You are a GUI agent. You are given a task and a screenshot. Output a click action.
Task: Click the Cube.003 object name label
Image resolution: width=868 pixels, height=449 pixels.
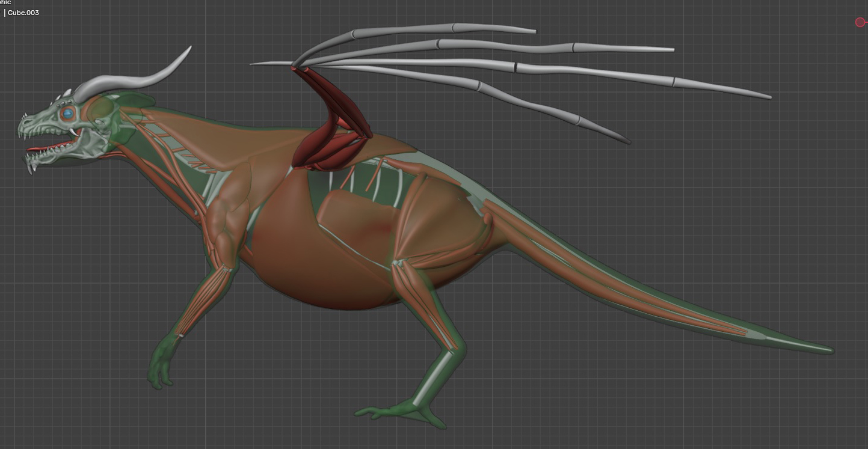click(23, 13)
